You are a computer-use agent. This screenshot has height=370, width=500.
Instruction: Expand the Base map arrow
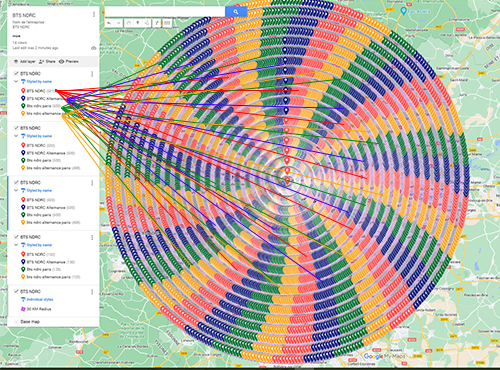click(x=16, y=322)
